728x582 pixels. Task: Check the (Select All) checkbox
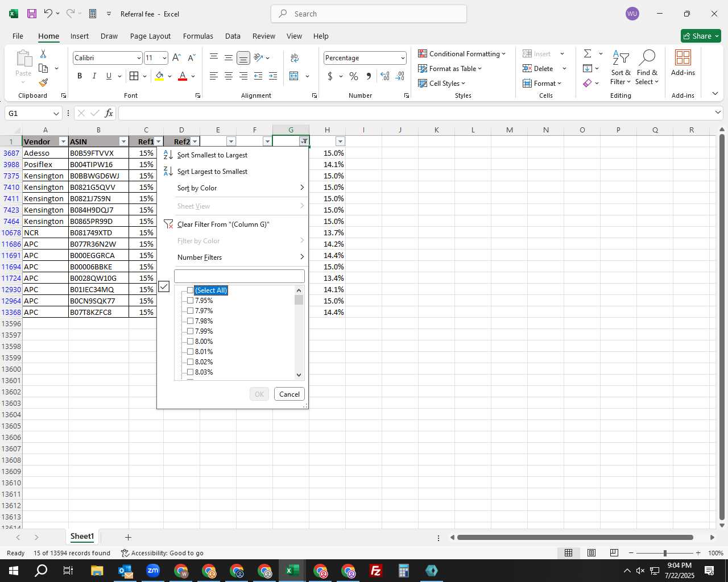tap(190, 290)
